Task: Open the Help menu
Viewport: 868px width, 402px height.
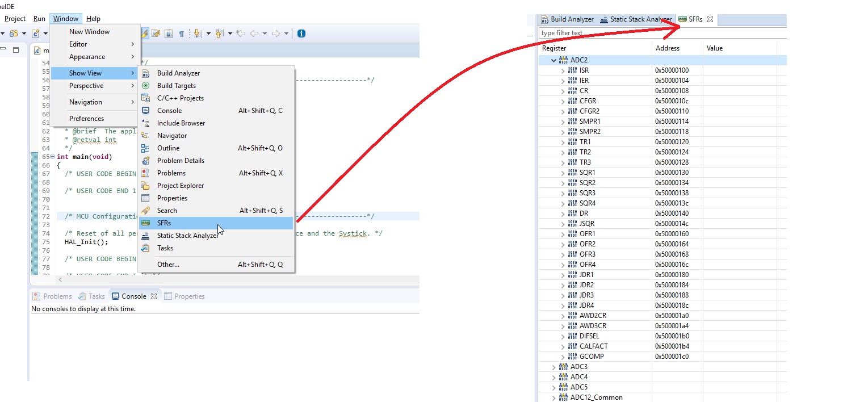Action: (93, 19)
